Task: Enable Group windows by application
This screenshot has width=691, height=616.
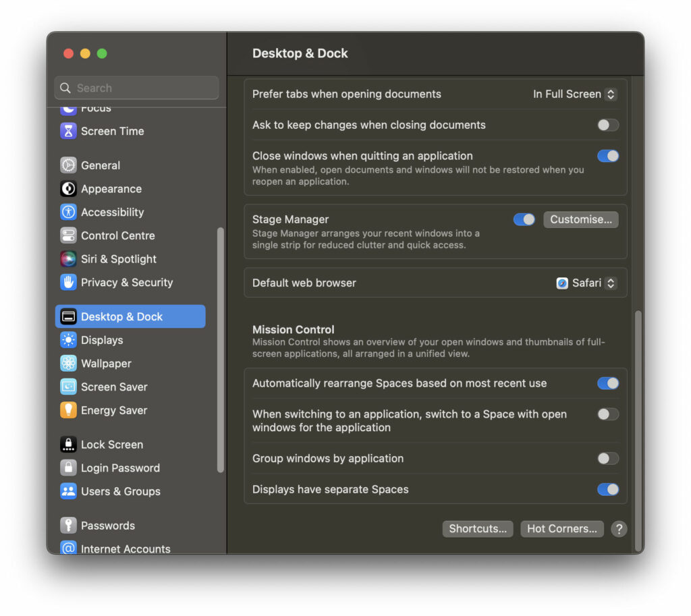Action: click(x=607, y=458)
